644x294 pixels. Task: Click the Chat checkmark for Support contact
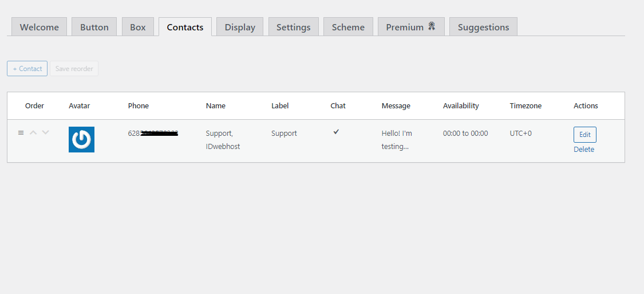[336, 132]
